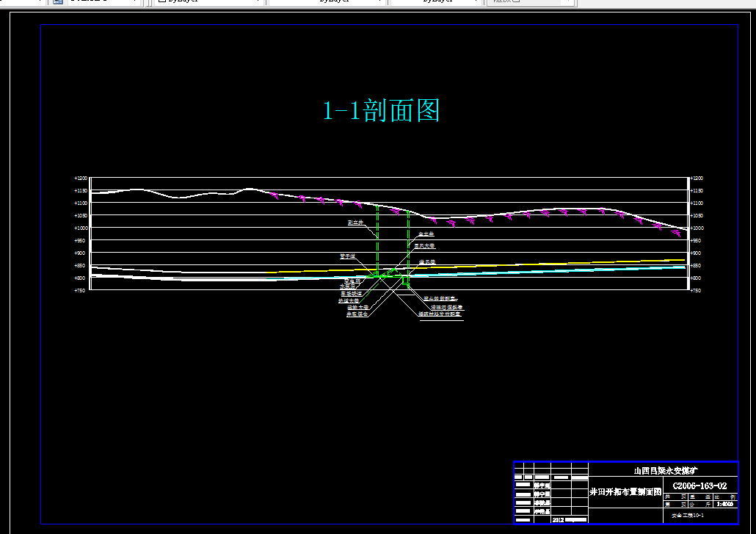This screenshot has width=756, height=534.
Task: Click drawing number C2006-163-02
Action: tap(699, 486)
